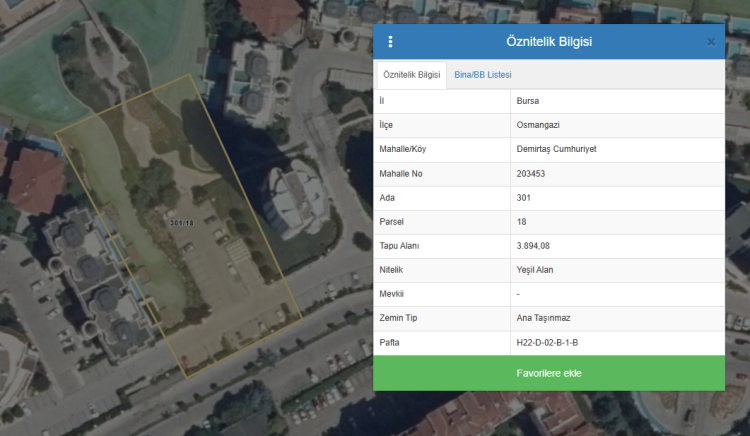Click the Mevkii row label
Screen dimensions: 750x436
pos(394,294)
